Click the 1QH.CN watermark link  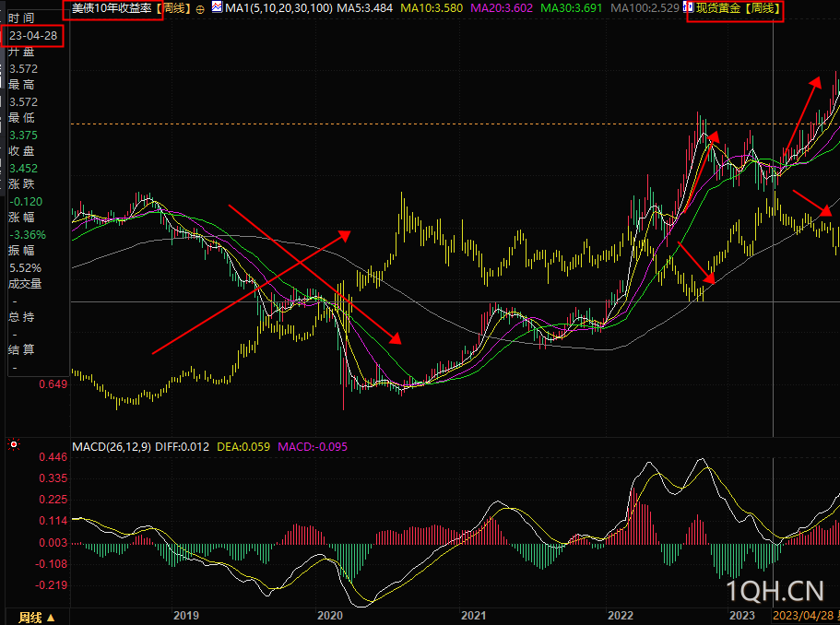(x=775, y=591)
